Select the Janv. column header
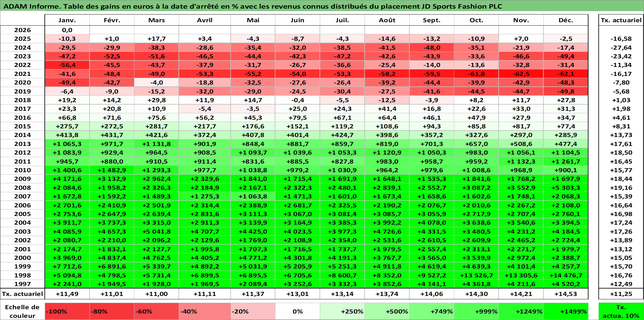Screen dimensions: 644x320 (x=67, y=20)
